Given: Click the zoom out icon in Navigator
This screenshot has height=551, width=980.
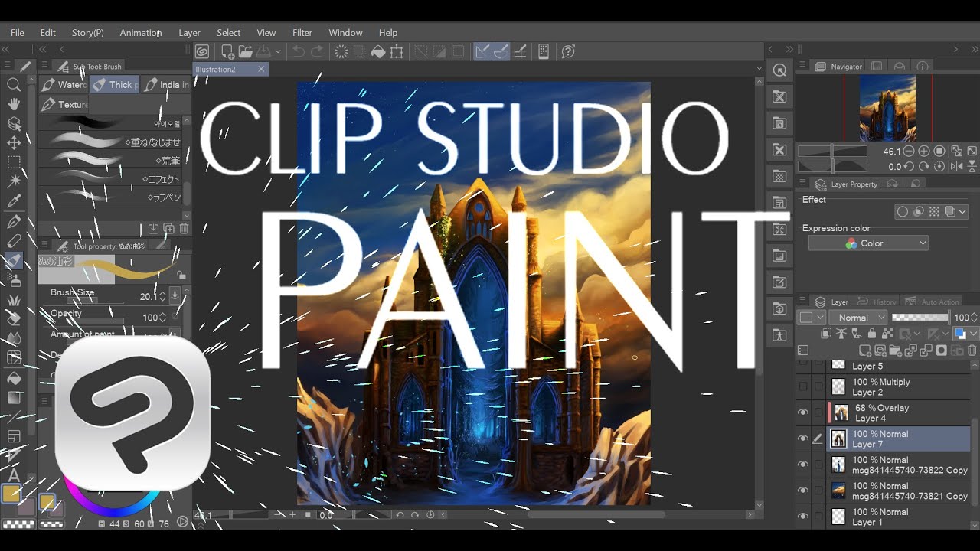Looking at the screenshot, I should (909, 152).
